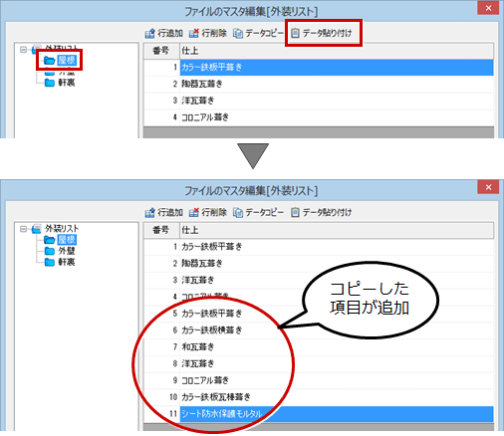The width and height of the screenshot is (504, 436).
Task: Click データコピー icon in upper dialog
Action: [x=238, y=33]
